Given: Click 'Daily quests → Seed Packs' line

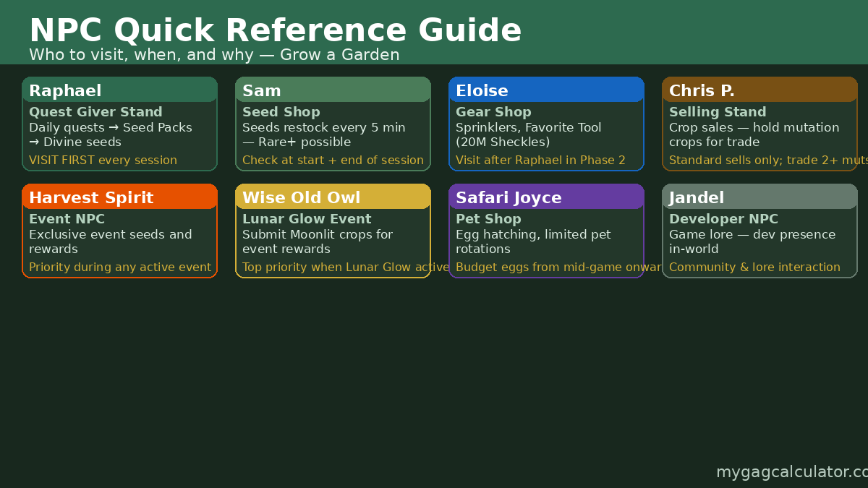Looking at the screenshot, I should 111,127.
